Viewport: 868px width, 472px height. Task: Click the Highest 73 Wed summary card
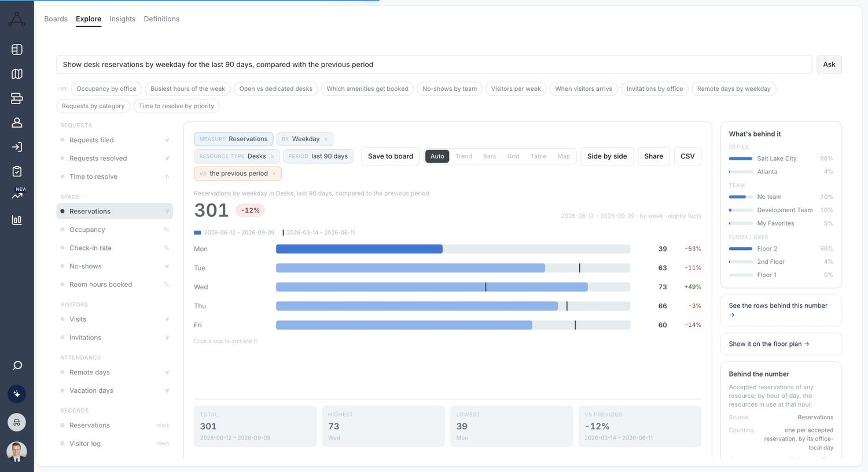pos(383,426)
